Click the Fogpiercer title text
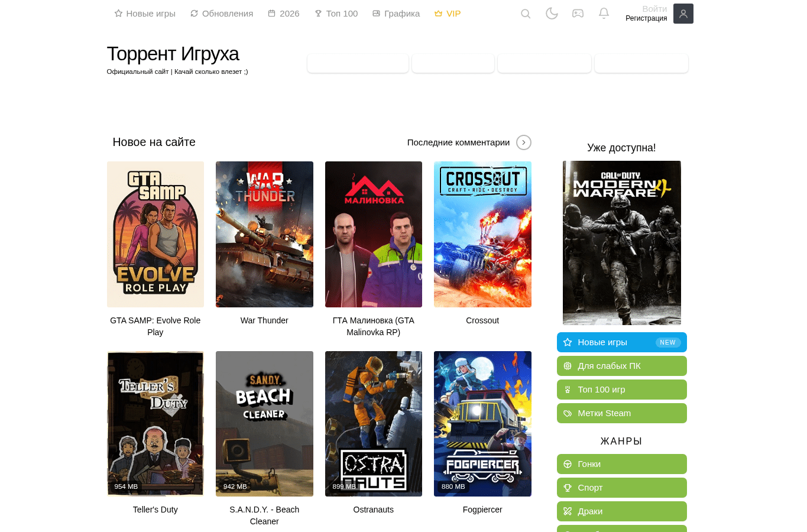The width and height of the screenshot is (807, 532). tap(482, 510)
